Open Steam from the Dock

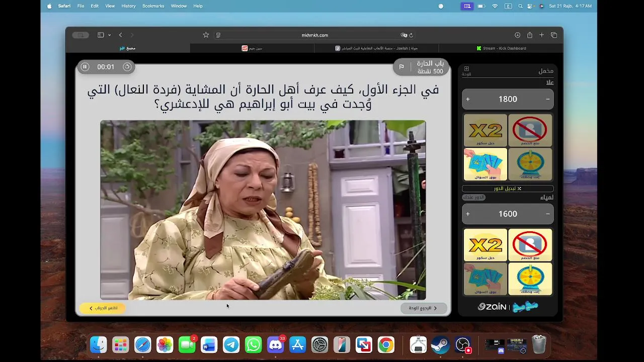440,345
